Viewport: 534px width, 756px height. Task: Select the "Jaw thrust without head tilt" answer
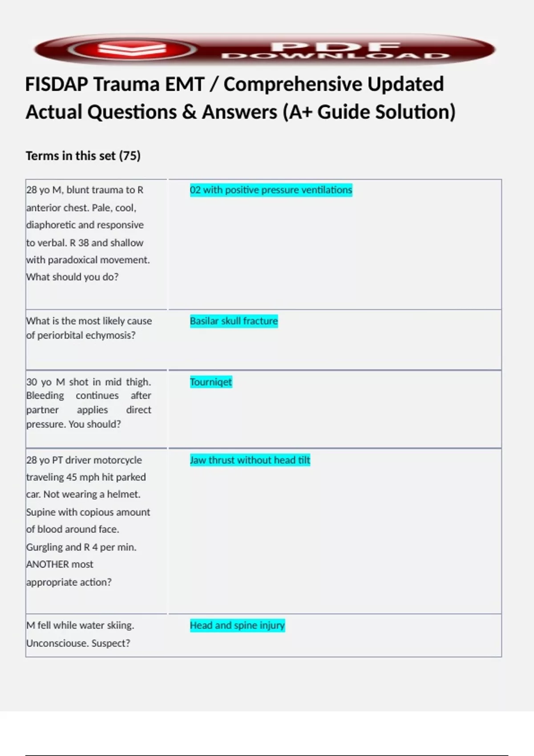250,460
